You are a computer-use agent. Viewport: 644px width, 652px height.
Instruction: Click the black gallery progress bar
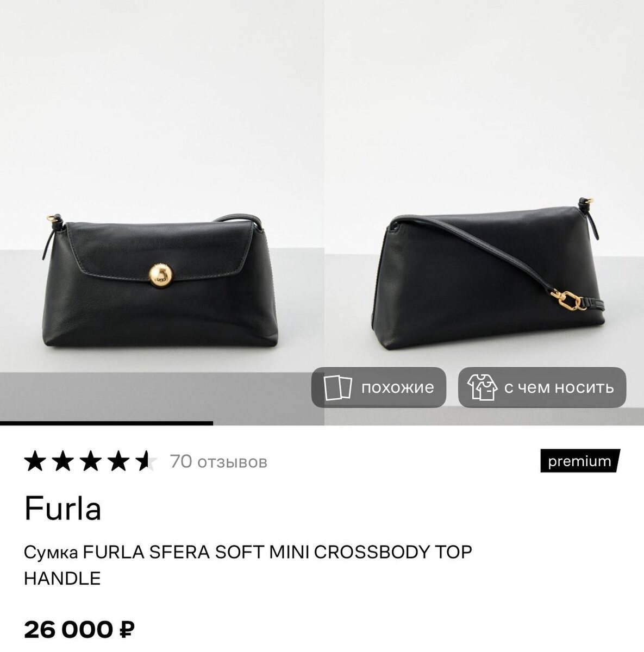[x=107, y=423]
